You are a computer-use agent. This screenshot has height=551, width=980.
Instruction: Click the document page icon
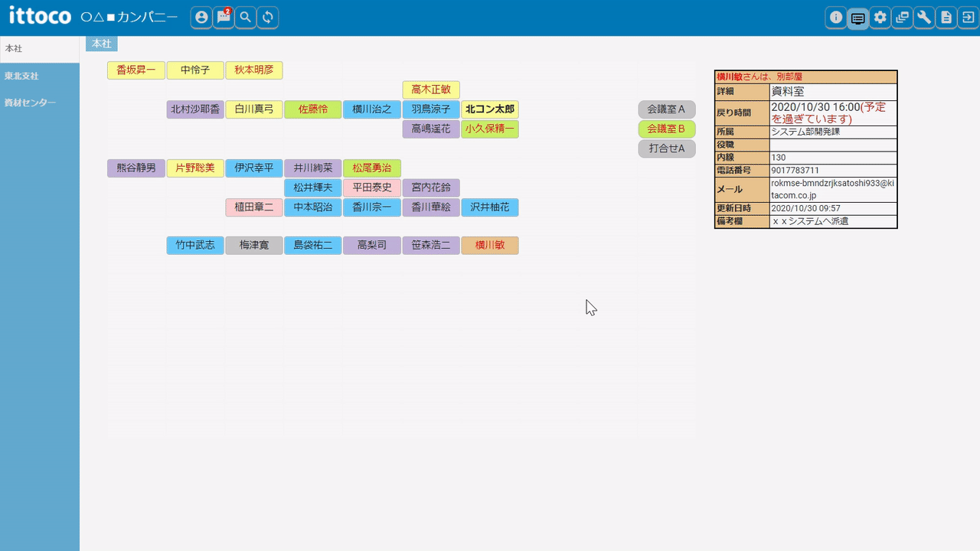coord(946,18)
